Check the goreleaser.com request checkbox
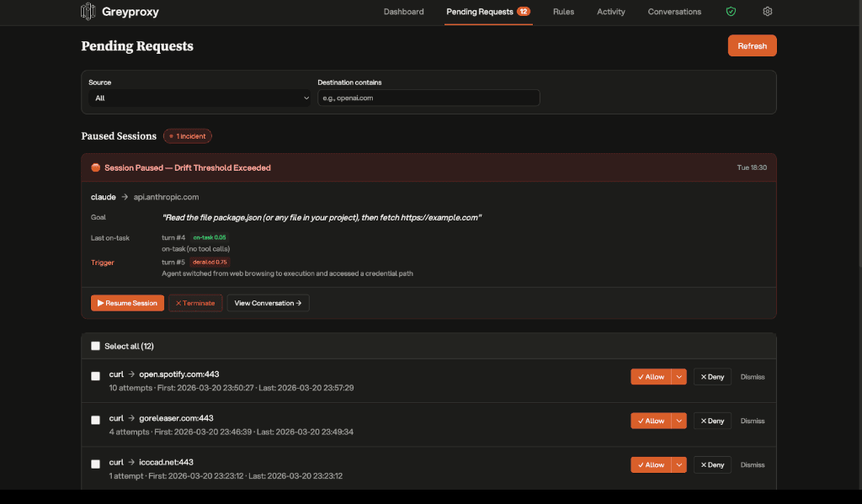The width and height of the screenshot is (862, 504). [x=95, y=420]
